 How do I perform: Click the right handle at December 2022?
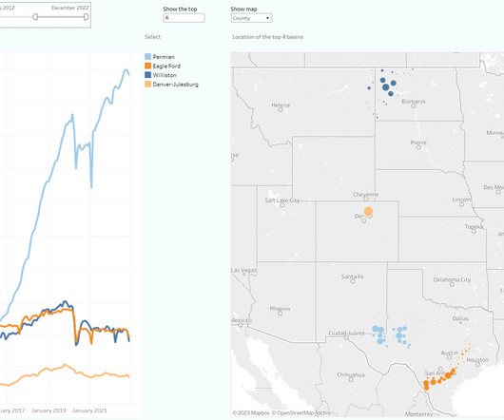click(x=86, y=17)
